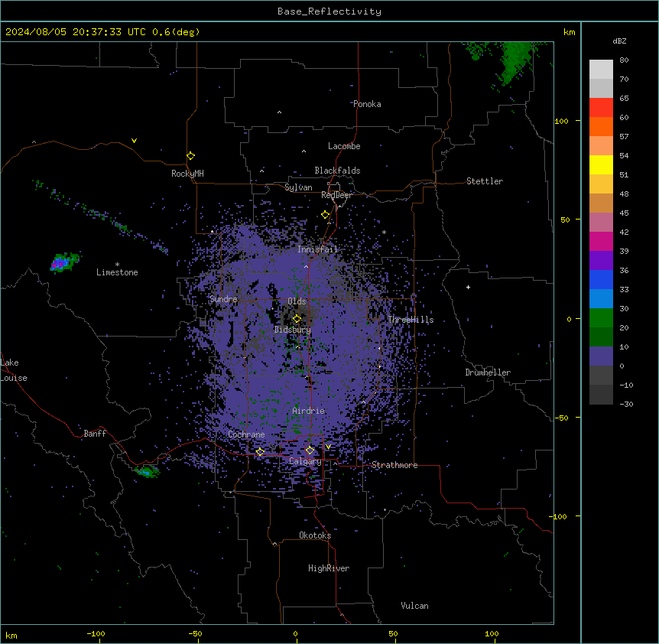
Task: Click the yellow V marker northwest of RockyMH
Action: coord(134,141)
